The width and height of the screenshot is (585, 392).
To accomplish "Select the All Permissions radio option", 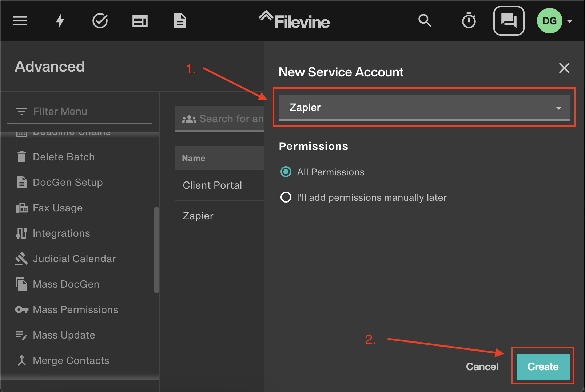I will click(286, 172).
